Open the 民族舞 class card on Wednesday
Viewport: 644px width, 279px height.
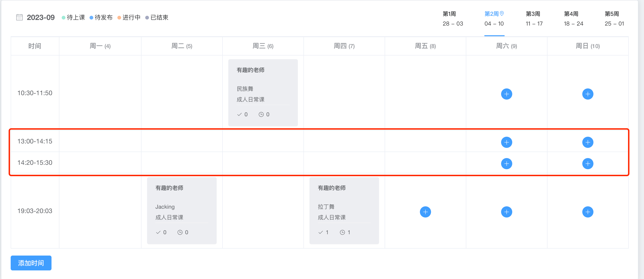(263, 93)
